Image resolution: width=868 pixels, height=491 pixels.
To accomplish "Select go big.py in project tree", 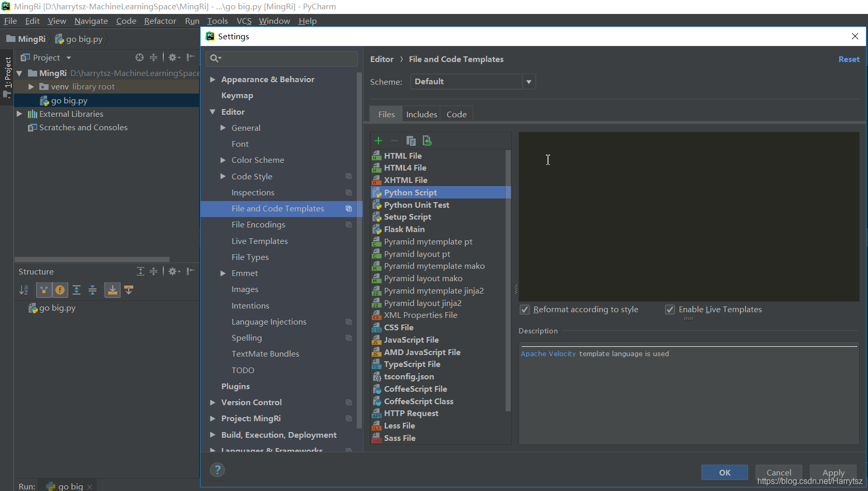I will (69, 101).
